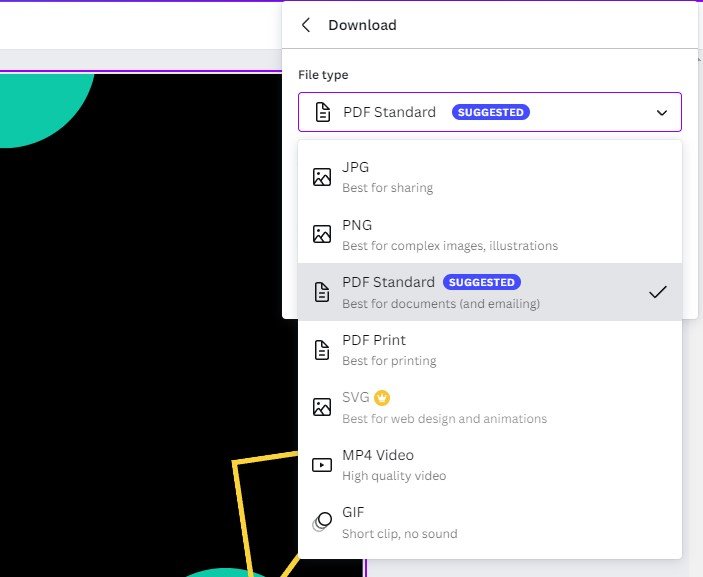Click 'Best for web design and animations'
The image size is (703, 577).
(444, 419)
